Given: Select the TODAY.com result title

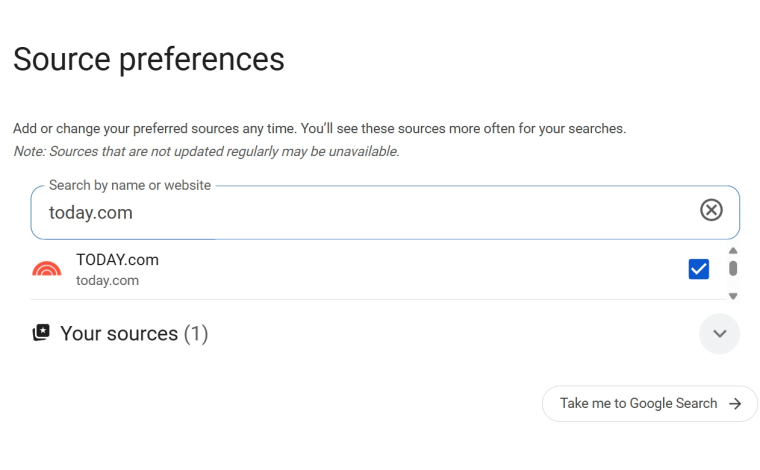Looking at the screenshot, I should point(117,260).
